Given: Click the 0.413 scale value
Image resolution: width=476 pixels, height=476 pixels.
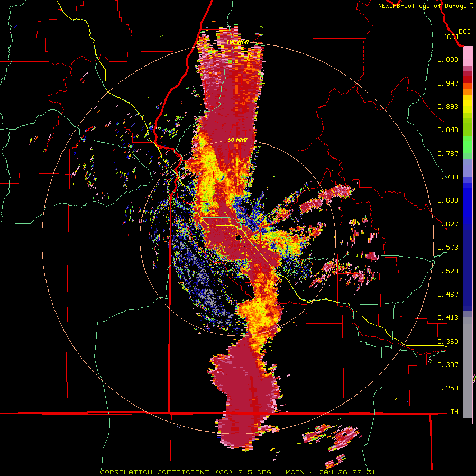Looking at the screenshot, I should (x=448, y=318).
